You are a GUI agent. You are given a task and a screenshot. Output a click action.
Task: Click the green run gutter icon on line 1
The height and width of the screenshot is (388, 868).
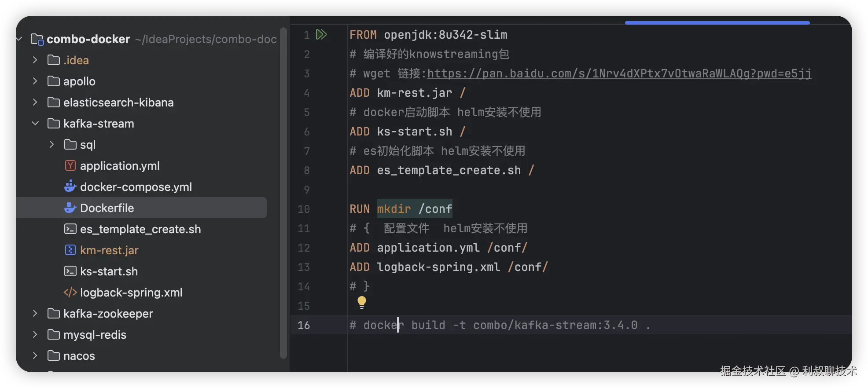click(x=321, y=34)
